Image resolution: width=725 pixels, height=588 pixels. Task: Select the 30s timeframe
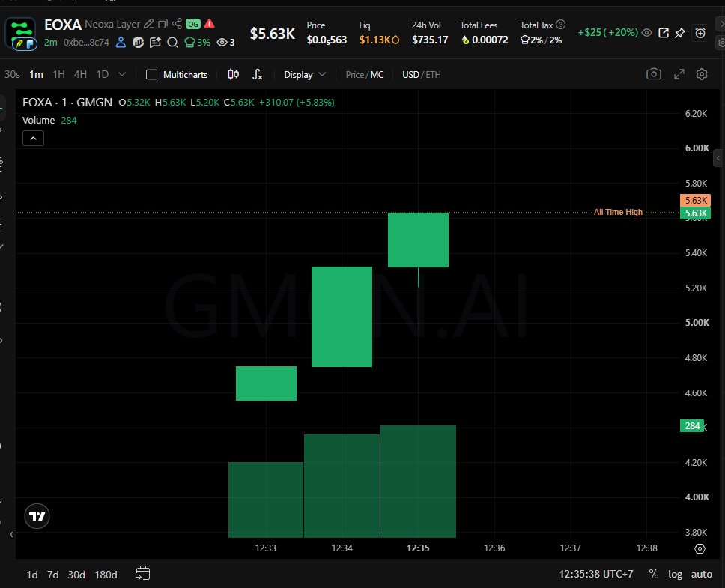pyautogui.click(x=12, y=74)
